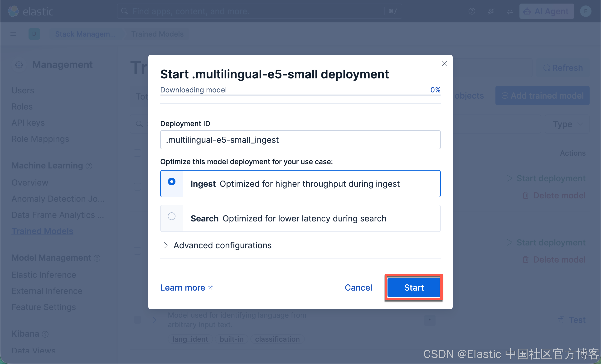Viewport: 601px width, 364px height.
Task: Expand the lang_ident model row chevron
Action: tap(154, 320)
